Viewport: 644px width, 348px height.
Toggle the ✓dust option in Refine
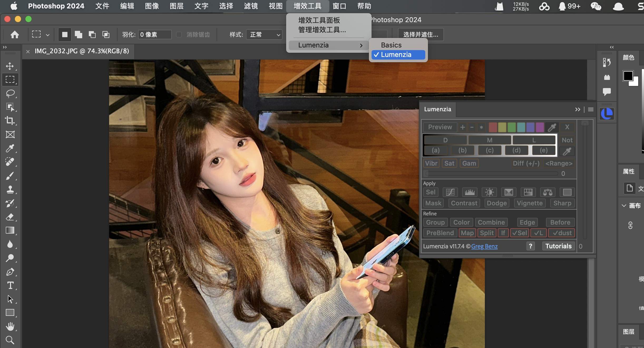coord(561,233)
